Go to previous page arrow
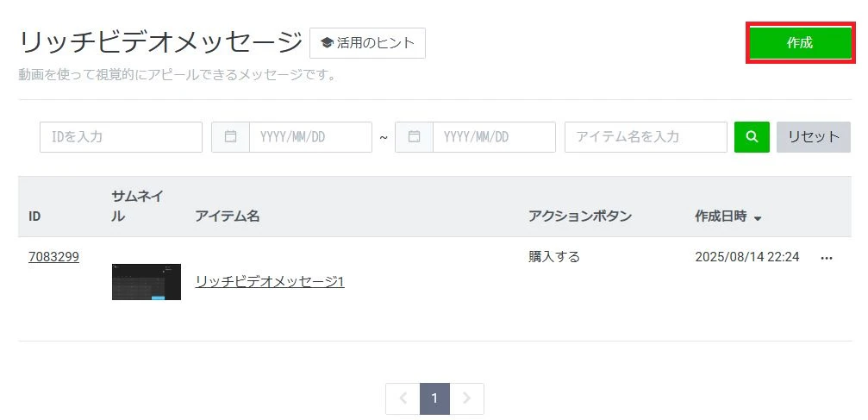Viewport: 868px width, 420px height. [x=403, y=398]
